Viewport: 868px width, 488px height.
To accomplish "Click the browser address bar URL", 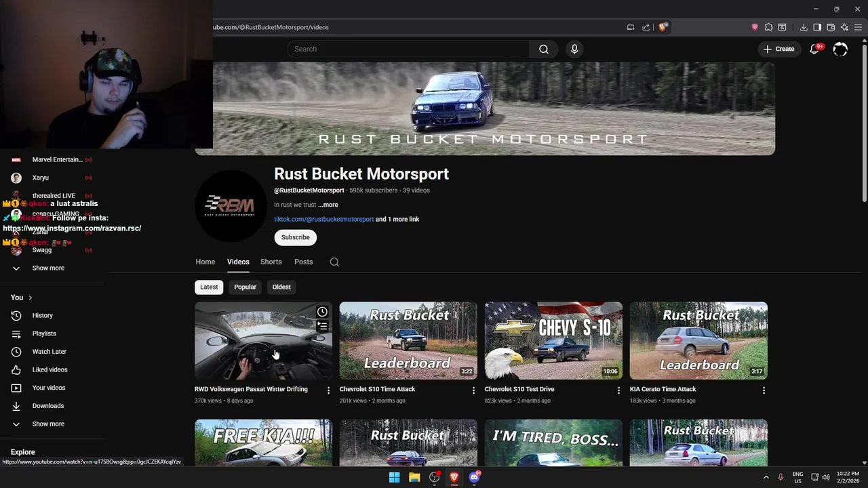I will [271, 27].
